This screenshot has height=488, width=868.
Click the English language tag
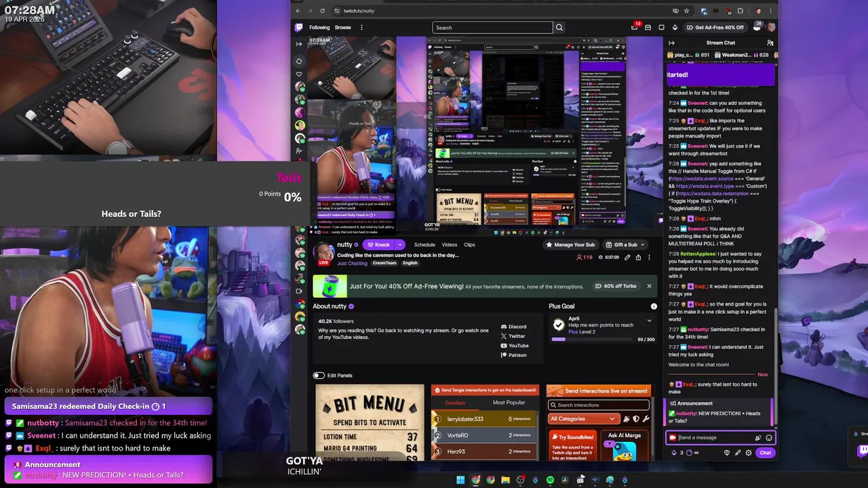coord(410,263)
